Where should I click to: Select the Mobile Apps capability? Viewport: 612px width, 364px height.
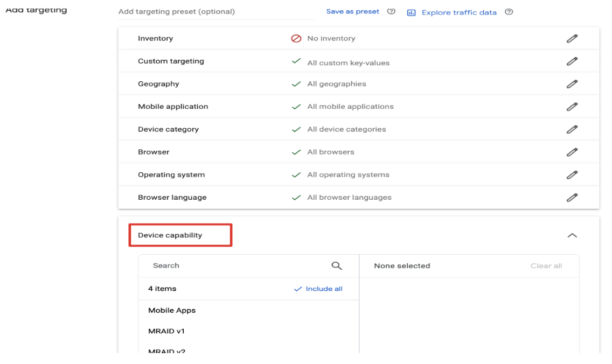172,310
